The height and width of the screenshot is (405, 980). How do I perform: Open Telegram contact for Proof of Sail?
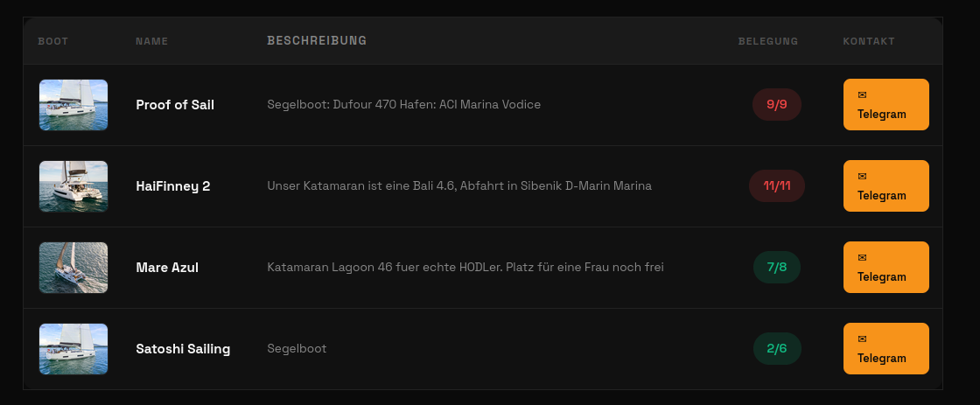click(x=885, y=105)
